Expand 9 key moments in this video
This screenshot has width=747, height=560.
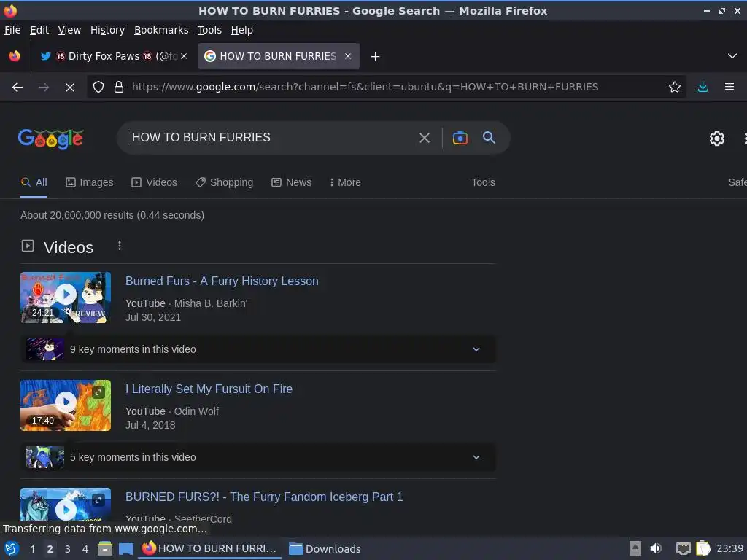click(258, 349)
